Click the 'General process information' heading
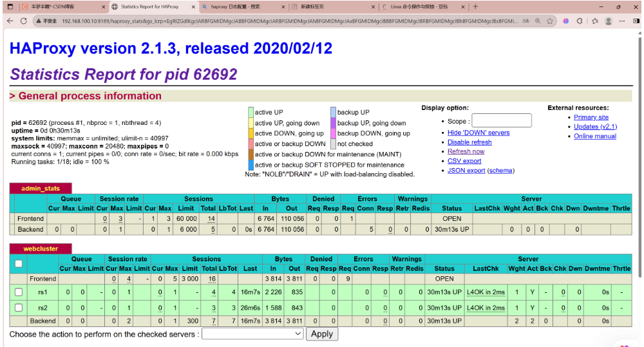This screenshot has height=347, width=644. click(x=90, y=96)
